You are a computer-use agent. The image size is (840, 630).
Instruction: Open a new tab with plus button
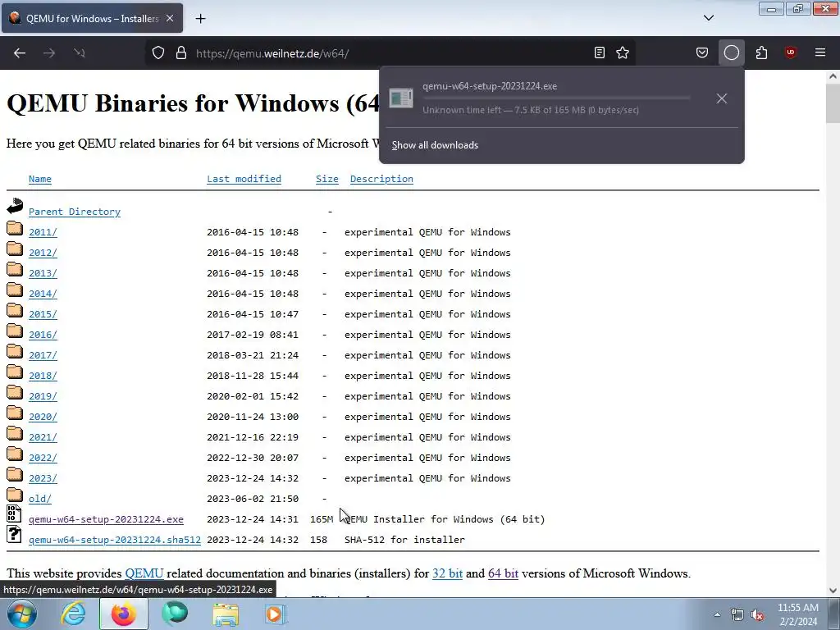pos(200,18)
